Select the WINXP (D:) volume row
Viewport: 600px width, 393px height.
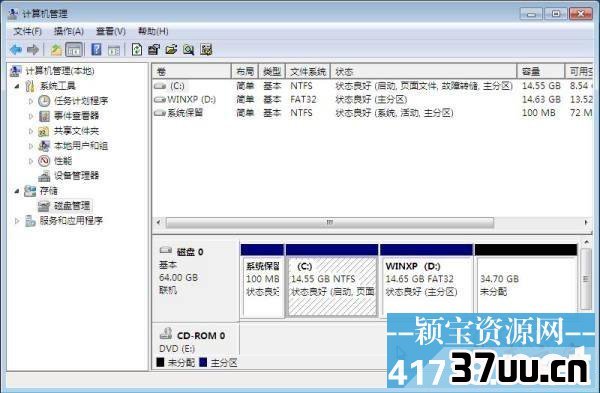pyautogui.click(x=372, y=99)
